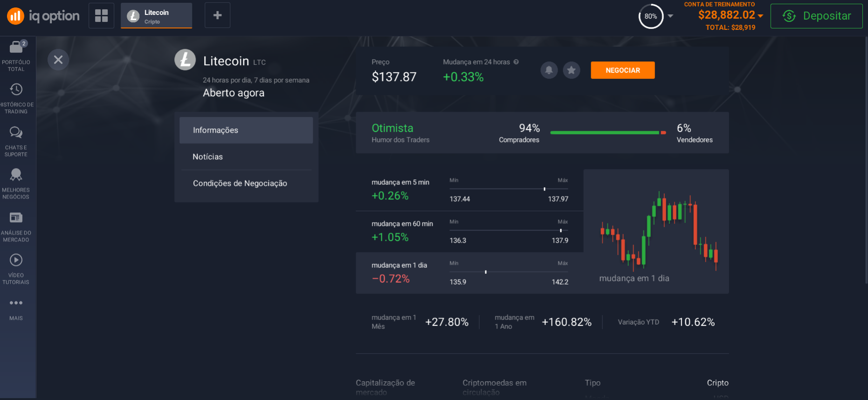The image size is (868, 400).
Task: Click the +27.80% monthly change
Action: click(447, 322)
